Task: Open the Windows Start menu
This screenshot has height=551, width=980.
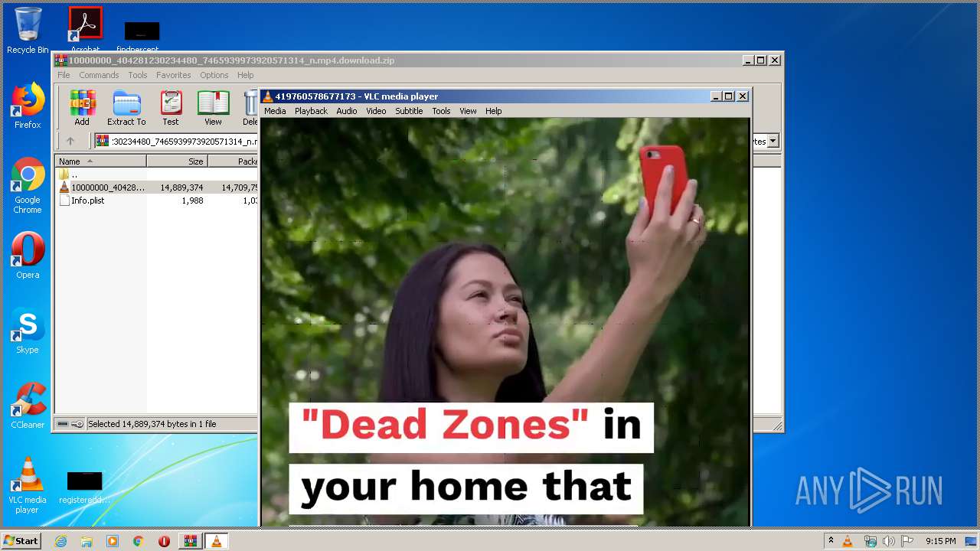Action: [x=21, y=541]
